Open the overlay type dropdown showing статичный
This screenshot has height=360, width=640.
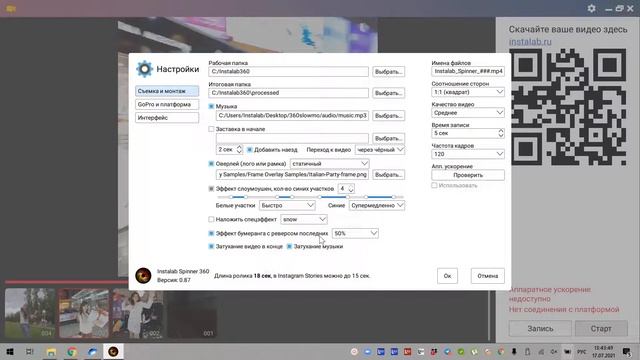pyautogui.click(x=329, y=164)
